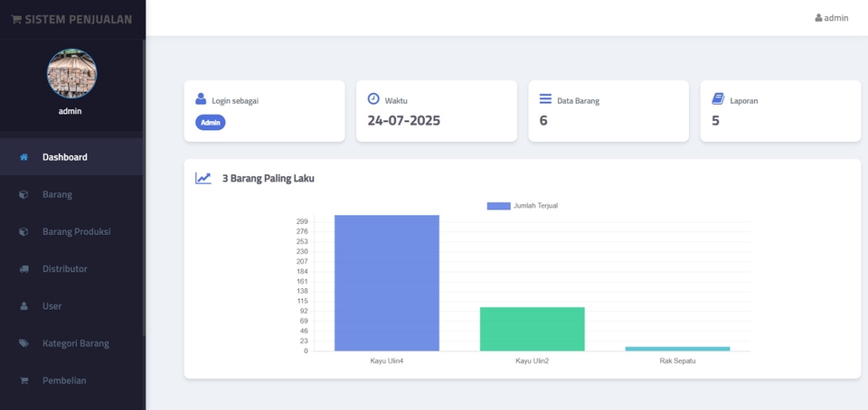Screen dimensions: 868x410
Task: Click the admin profile picture in sidebar
Action: 71,73
